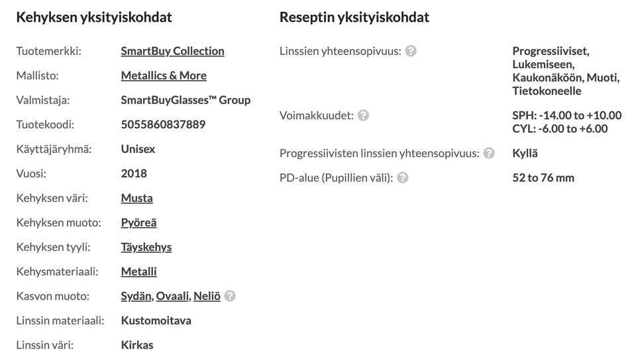The image size is (636, 364).
Task: Click help icon beside Voimakkuudet
Action: pyautogui.click(x=363, y=115)
